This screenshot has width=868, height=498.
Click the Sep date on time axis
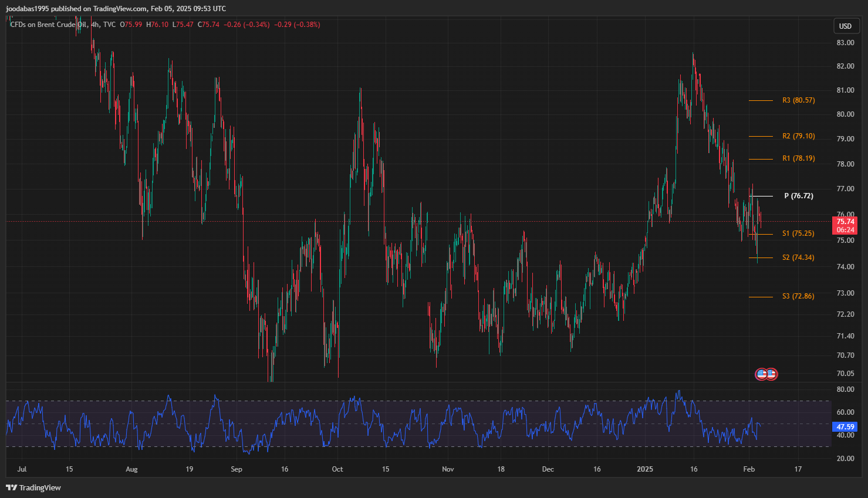pyautogui.click(x=237, y=469)
